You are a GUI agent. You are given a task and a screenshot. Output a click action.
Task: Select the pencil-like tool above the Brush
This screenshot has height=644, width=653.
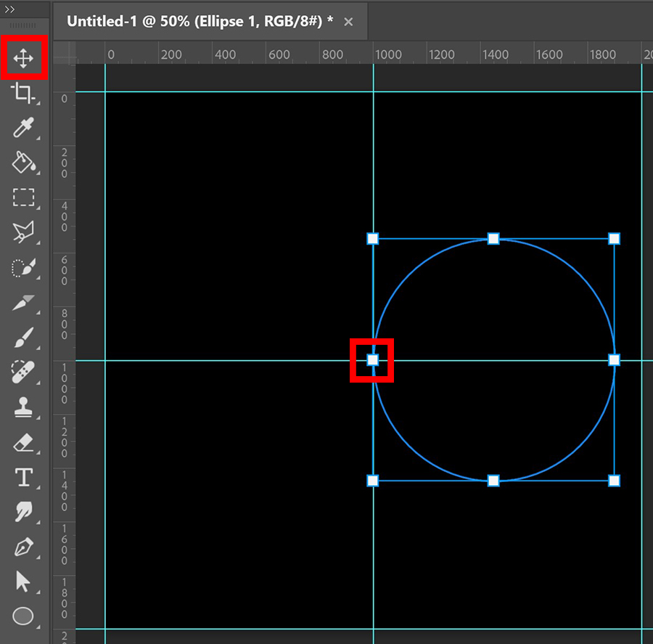click(x=23, y=303)
